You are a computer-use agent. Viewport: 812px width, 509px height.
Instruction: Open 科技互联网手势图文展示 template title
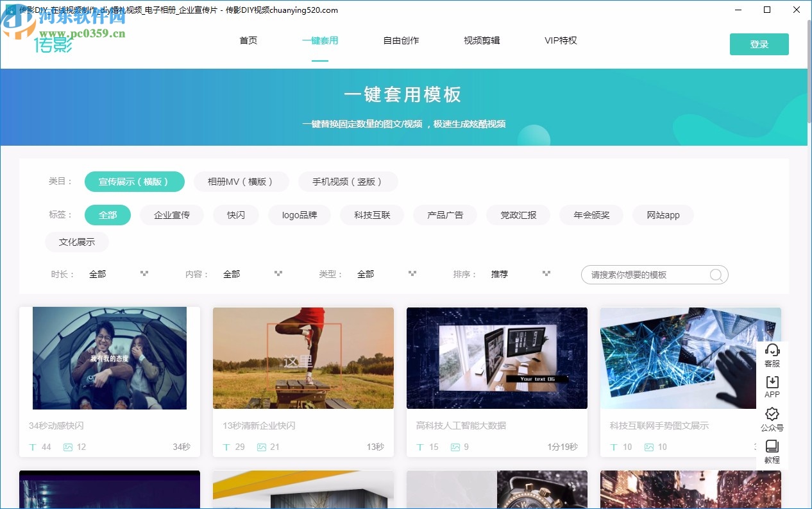point(659,426)
